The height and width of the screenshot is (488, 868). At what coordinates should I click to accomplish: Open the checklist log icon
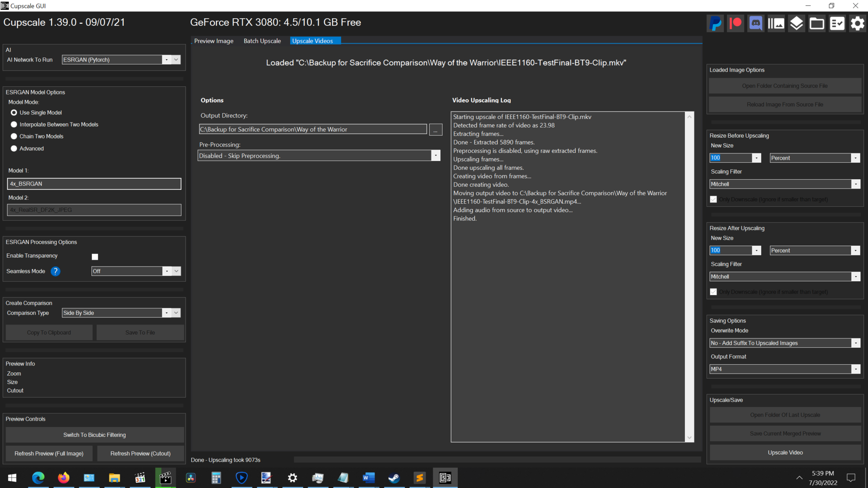point(837,23)
